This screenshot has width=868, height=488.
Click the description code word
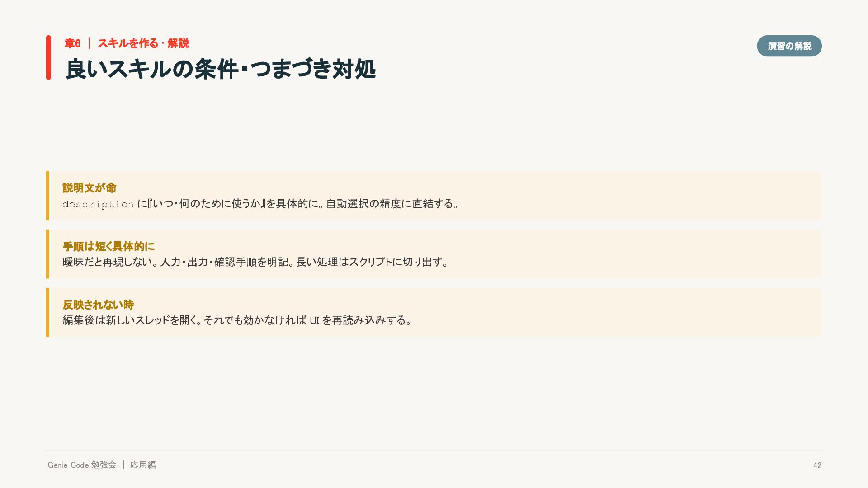pyautogui.click(x=98, y=204)
